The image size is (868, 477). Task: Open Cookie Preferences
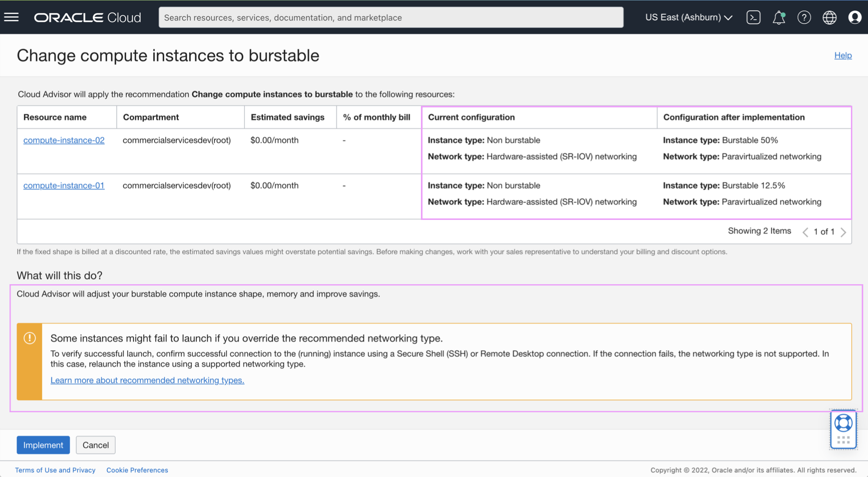click(137, 470)
